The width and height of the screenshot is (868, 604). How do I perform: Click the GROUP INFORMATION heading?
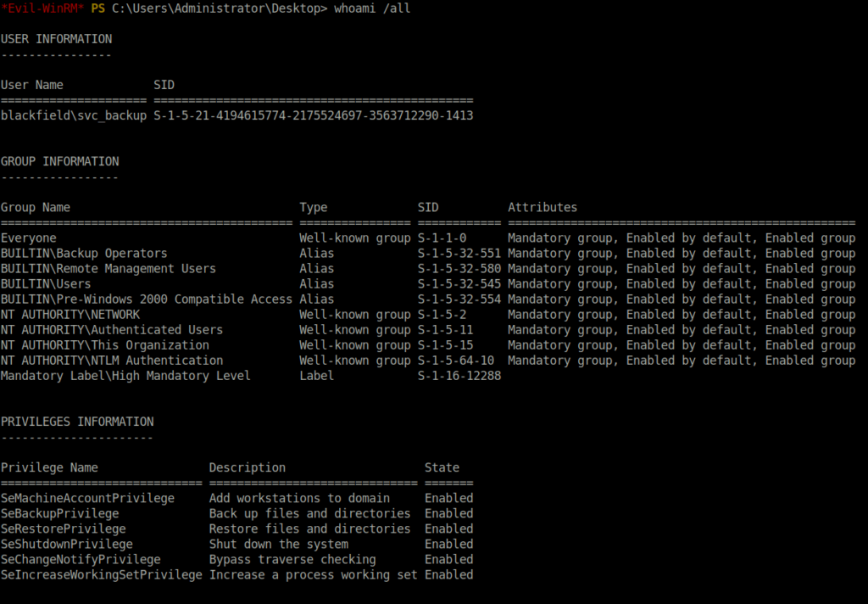(x=60, y=161)
